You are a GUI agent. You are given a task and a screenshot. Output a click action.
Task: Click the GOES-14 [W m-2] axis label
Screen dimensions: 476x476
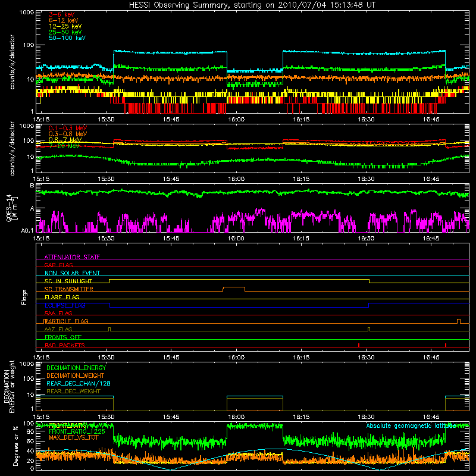(11, 208)
